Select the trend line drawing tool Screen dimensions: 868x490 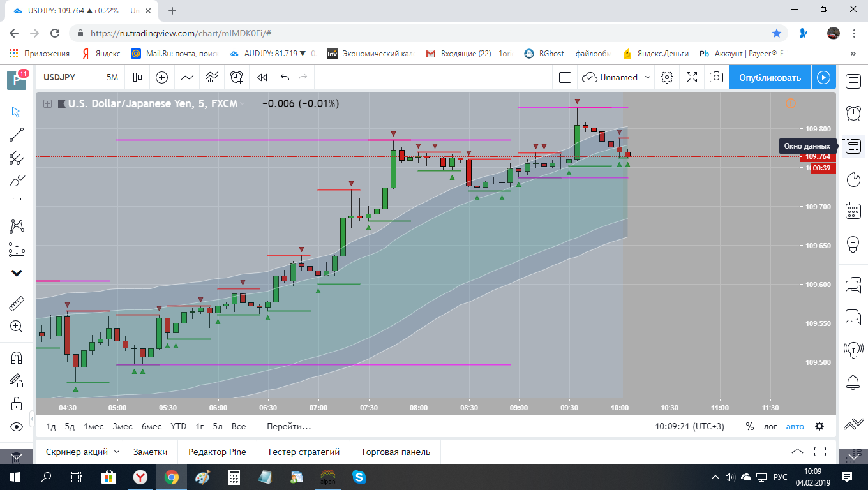point(17,135)
